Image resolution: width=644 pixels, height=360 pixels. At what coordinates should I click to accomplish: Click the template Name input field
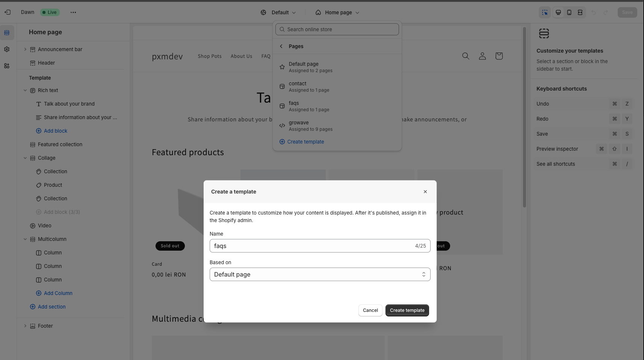[320, 246]
